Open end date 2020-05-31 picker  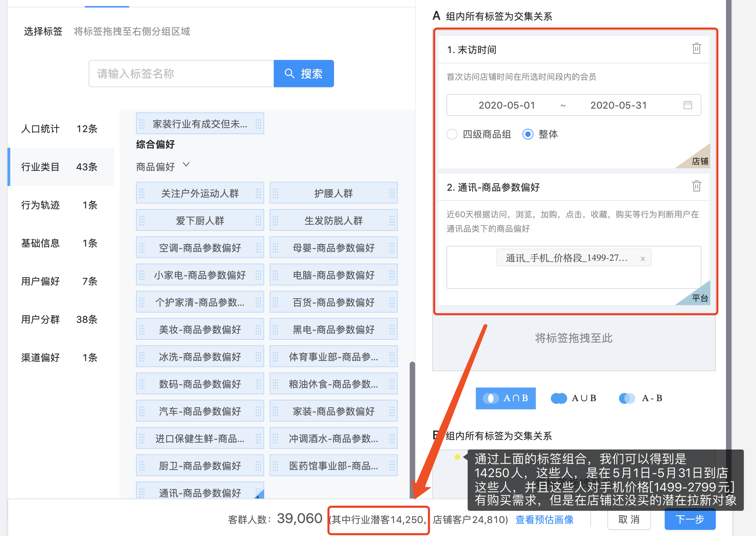coord(618,105)
